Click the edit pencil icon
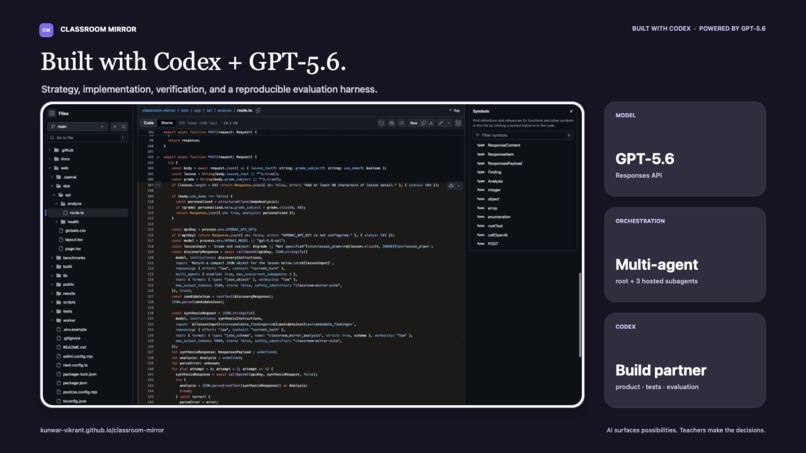 tap(441, 123)
